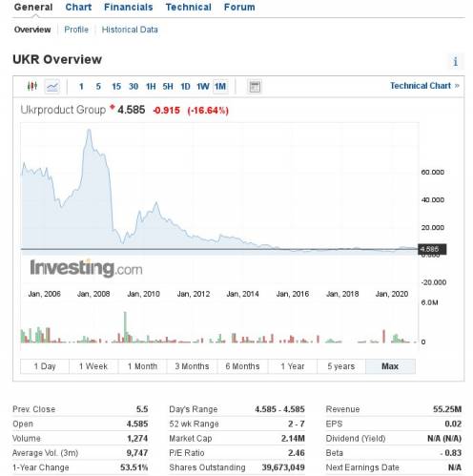The width and height of the screenshot is (473, 476).
Task: Click the Market Cap value 2.14M
Action: pos(293,439)
